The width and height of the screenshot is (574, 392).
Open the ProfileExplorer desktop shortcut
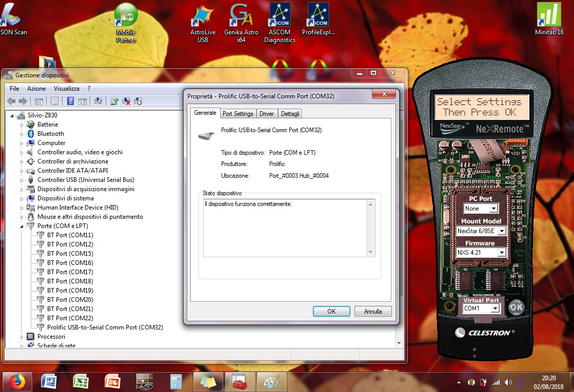pyautogui.click(x=319, y=20)
